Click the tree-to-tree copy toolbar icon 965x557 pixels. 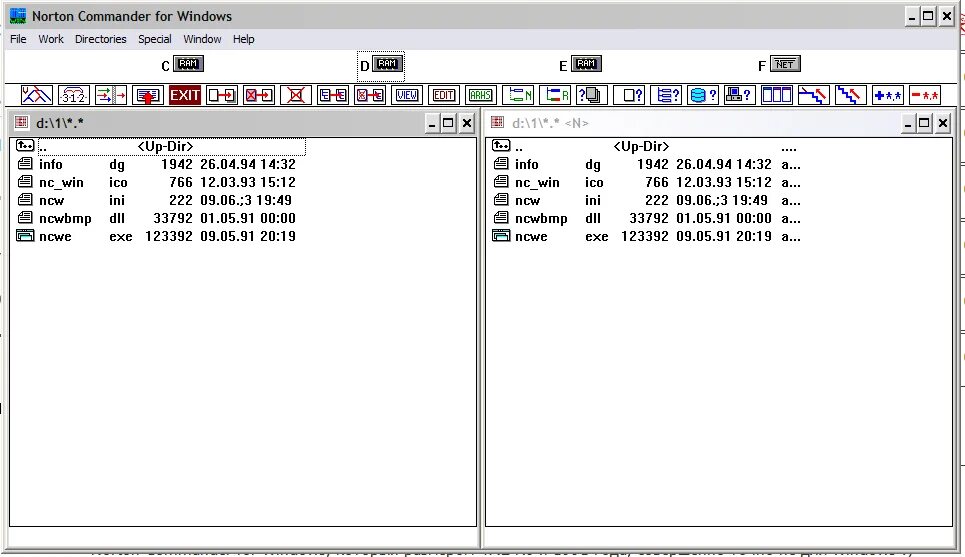333,95
